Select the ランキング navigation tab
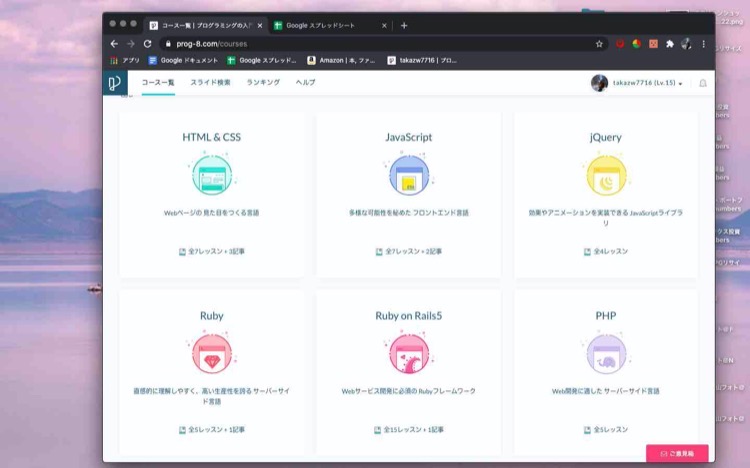Viewport: 750px width, 468px height. [x=263, y=82]
